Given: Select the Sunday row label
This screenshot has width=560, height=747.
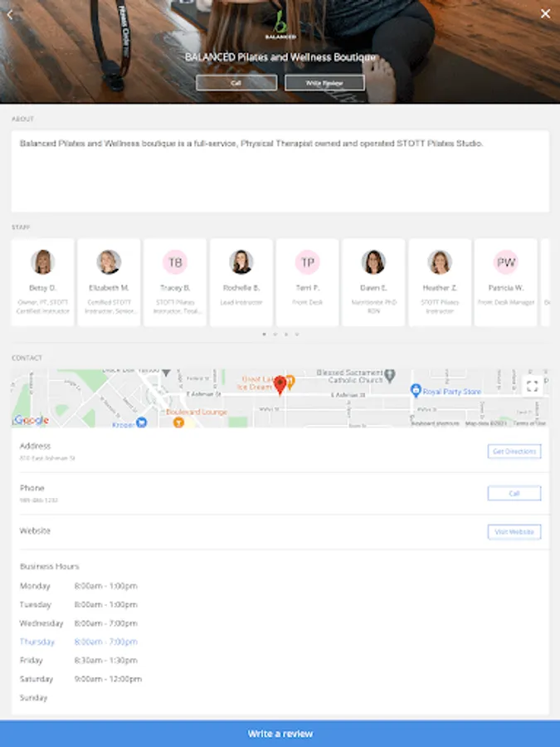Looking at the screenshot, I should (33, 697).
